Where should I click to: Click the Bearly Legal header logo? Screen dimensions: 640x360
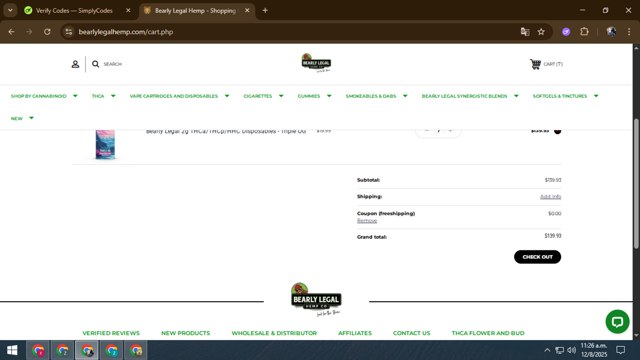(x=316, y=63)
